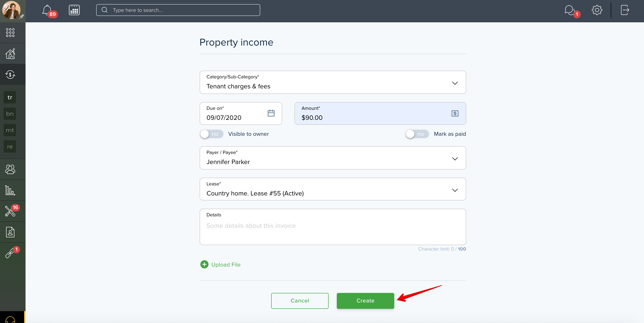Open the applicant document icon in sidebar
Viewport: 644px width, 323px height.
[x=10, y=232]
